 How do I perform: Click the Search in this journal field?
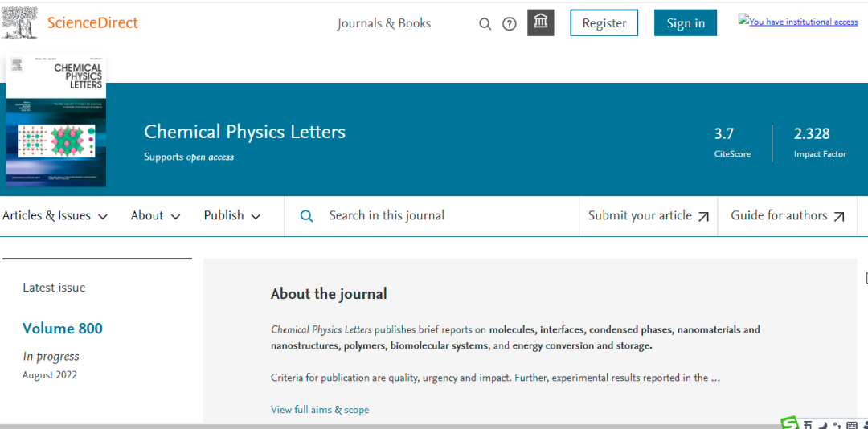point(434,216)
